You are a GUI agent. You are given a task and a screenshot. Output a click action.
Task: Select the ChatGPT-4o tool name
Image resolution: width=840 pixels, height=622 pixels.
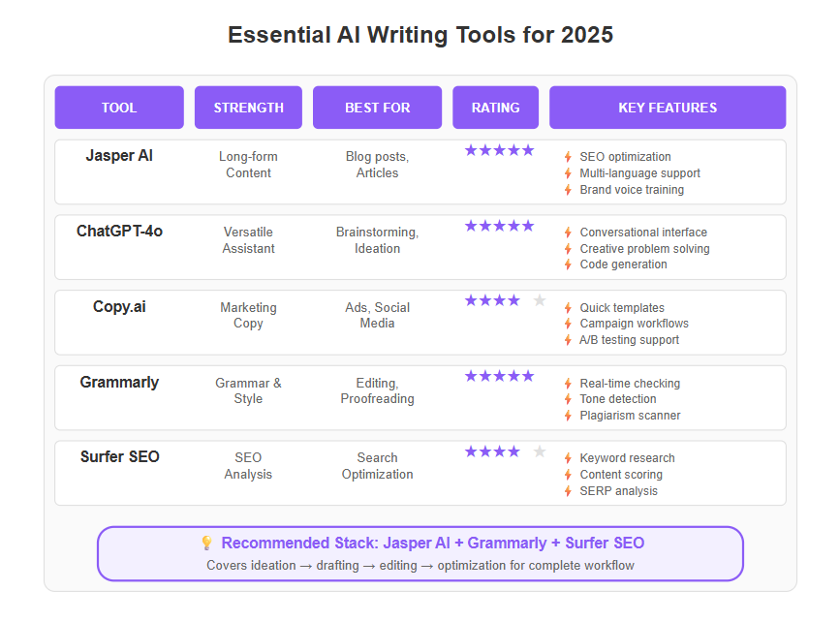coord(119,231)
